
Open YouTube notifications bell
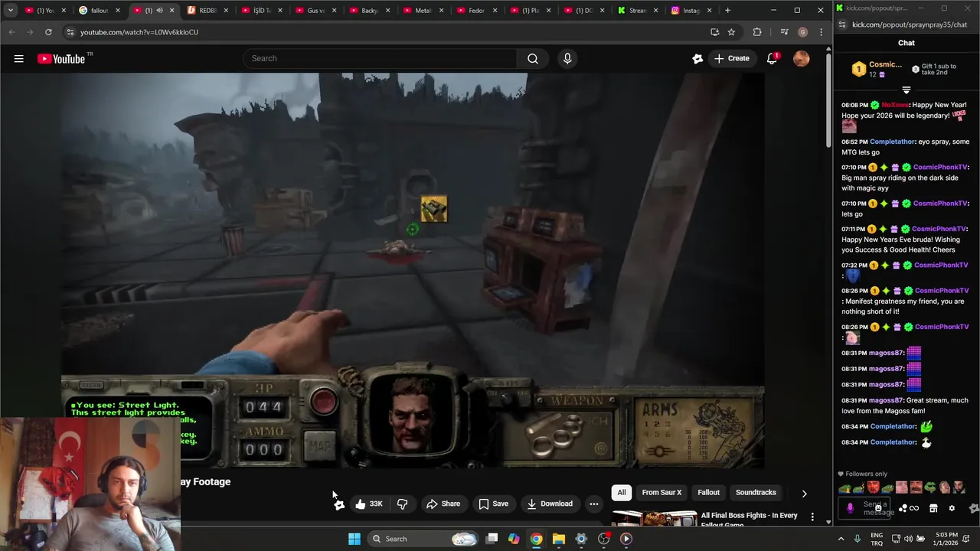pos(772,59)
